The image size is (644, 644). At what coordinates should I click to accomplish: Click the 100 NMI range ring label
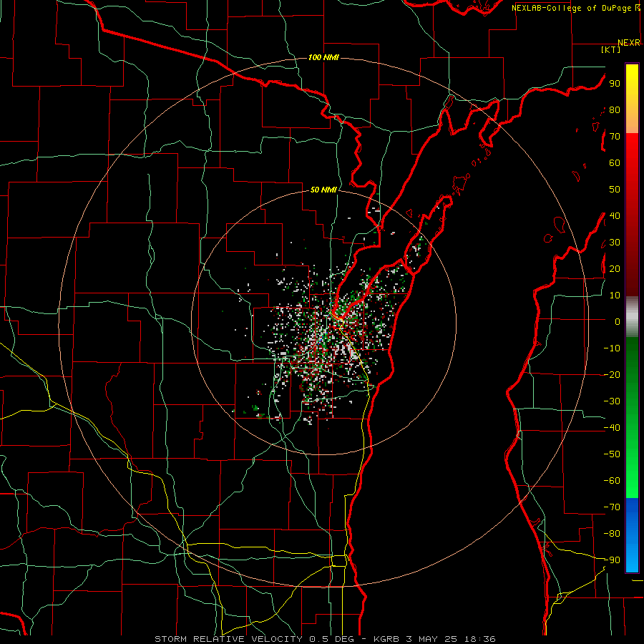323,57
